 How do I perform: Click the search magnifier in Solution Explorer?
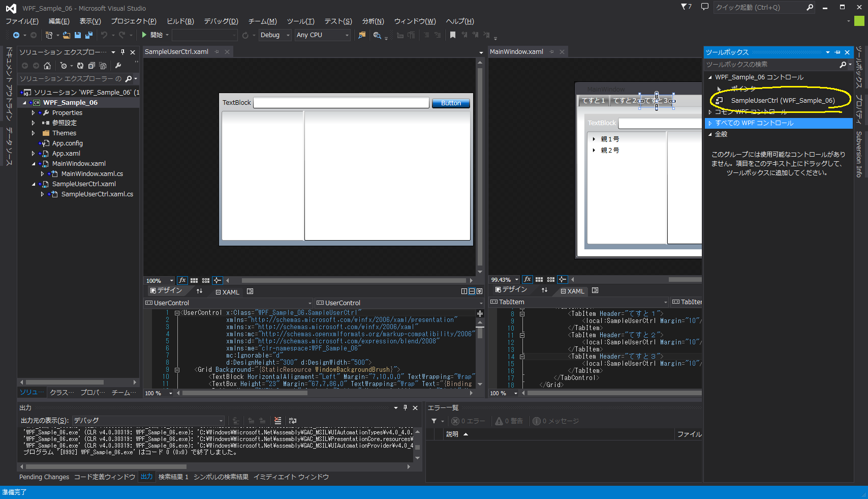(x=129, y=79)
